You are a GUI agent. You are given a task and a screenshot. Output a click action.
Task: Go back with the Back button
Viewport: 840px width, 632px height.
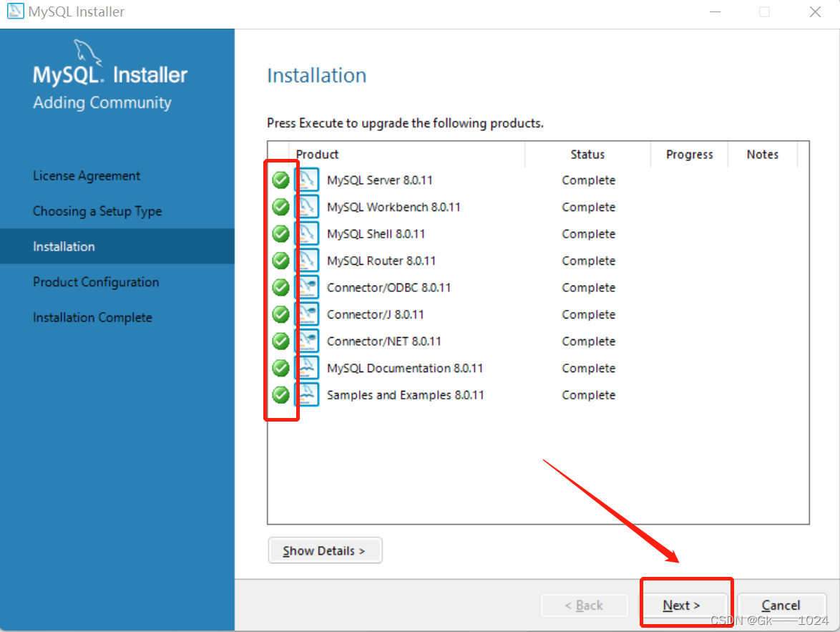tap(585, 606)
